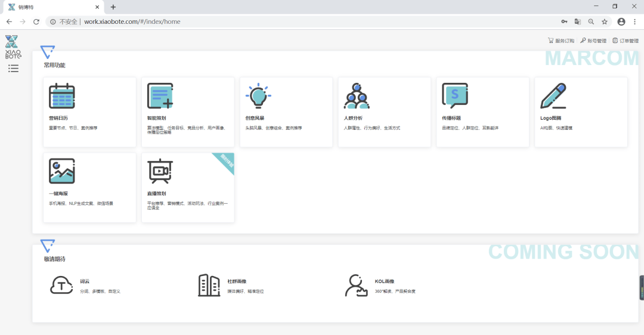Click the order list icon for 订单管理
Viewport: 644px width, 335px height.
[x=615, y=40]
